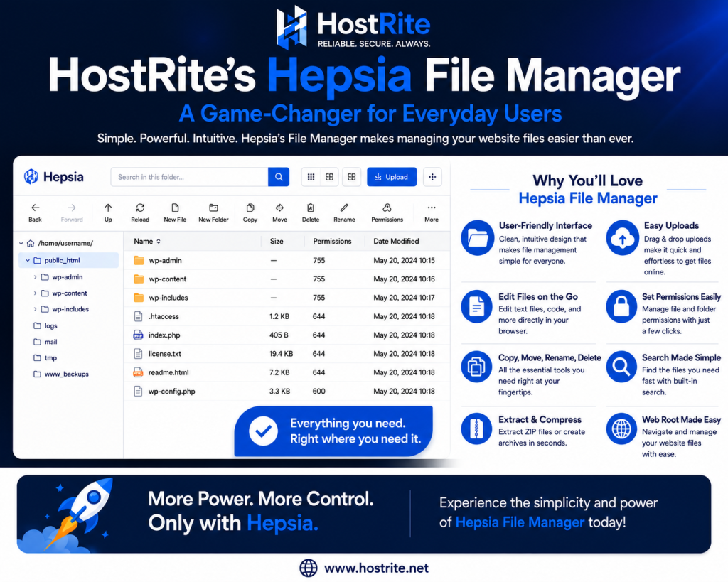Click the PHP icon of index.php

tap(138, 335)
